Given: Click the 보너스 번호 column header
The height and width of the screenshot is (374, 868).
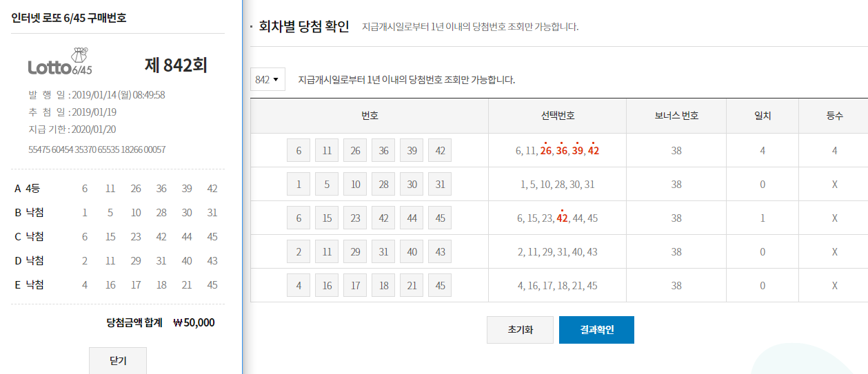Looking at the screenshot, I should (x=676, y=116).
